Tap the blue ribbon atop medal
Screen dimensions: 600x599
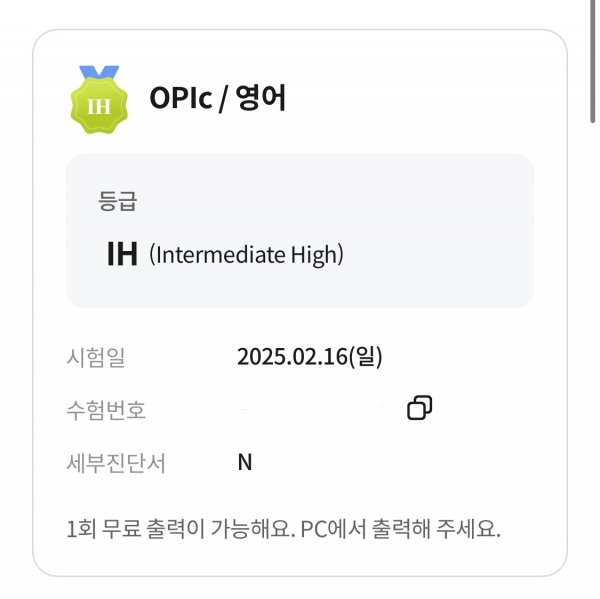click(x=99, y=72)
